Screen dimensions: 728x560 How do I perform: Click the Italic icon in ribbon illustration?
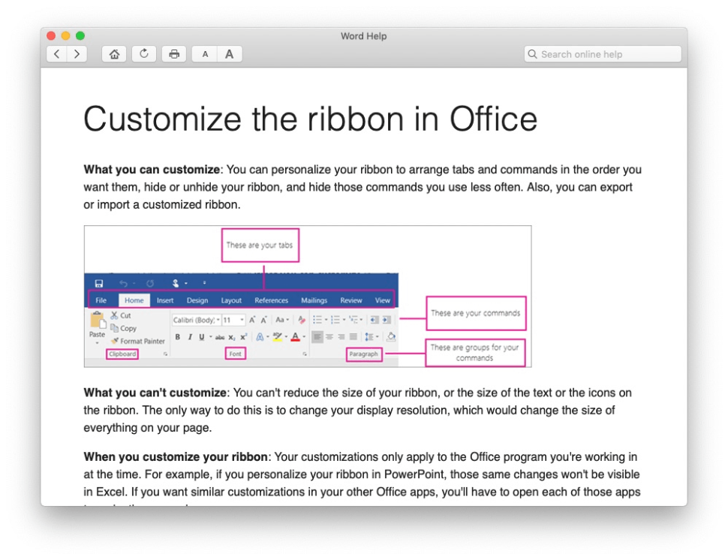190,336
